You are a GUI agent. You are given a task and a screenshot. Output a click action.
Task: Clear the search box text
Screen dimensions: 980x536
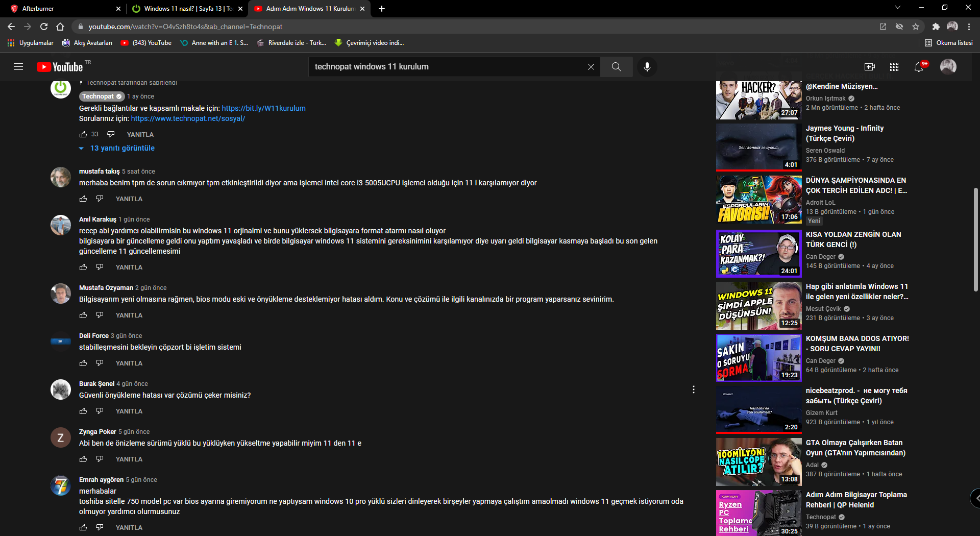(591, 67)
